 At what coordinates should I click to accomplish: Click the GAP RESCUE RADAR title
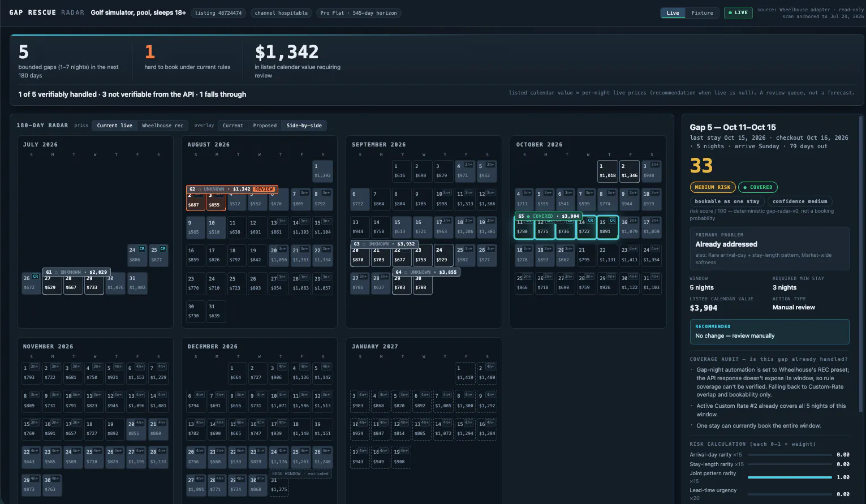46,12
